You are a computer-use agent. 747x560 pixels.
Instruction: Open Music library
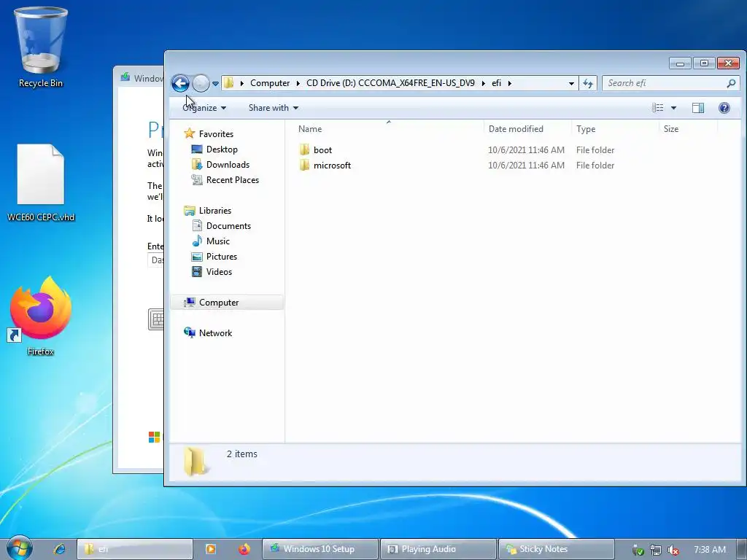(217, 241)
